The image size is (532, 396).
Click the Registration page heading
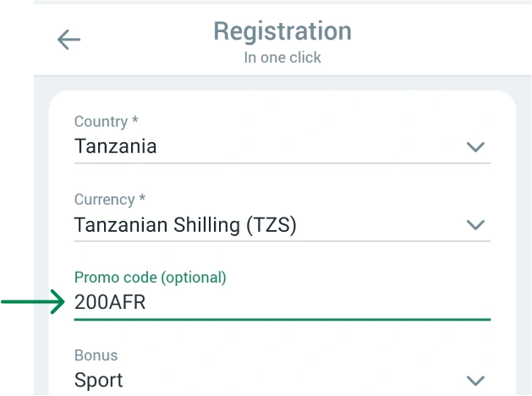(282, 31)
